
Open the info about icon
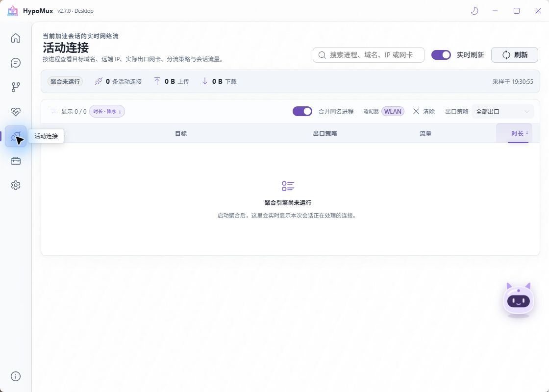[x=15, y=376]
